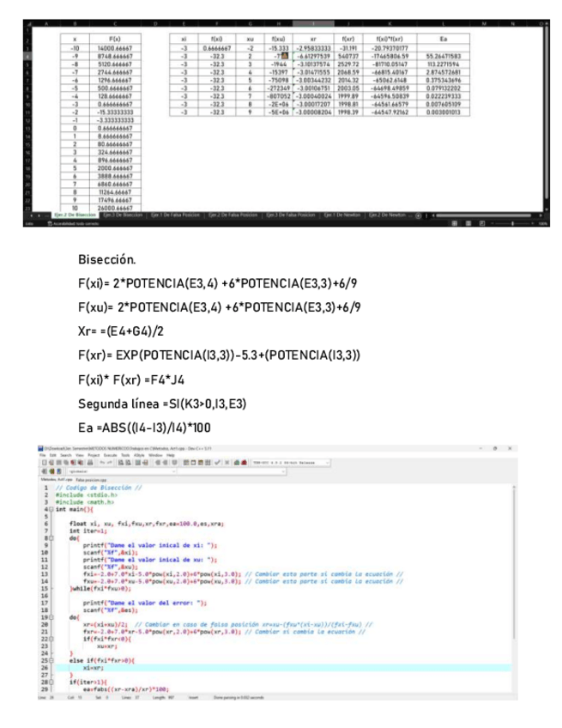Add a new sheet with the plus button

(418, 215)
